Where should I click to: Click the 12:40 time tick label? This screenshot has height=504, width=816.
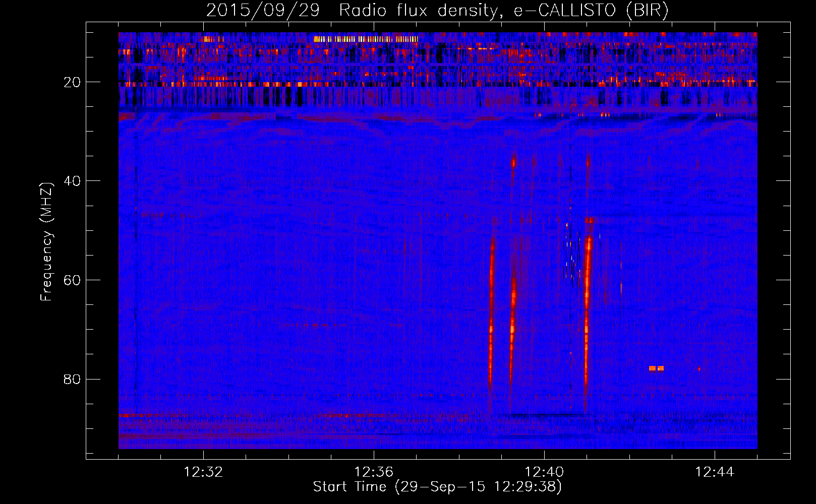(x=544, y=472)
